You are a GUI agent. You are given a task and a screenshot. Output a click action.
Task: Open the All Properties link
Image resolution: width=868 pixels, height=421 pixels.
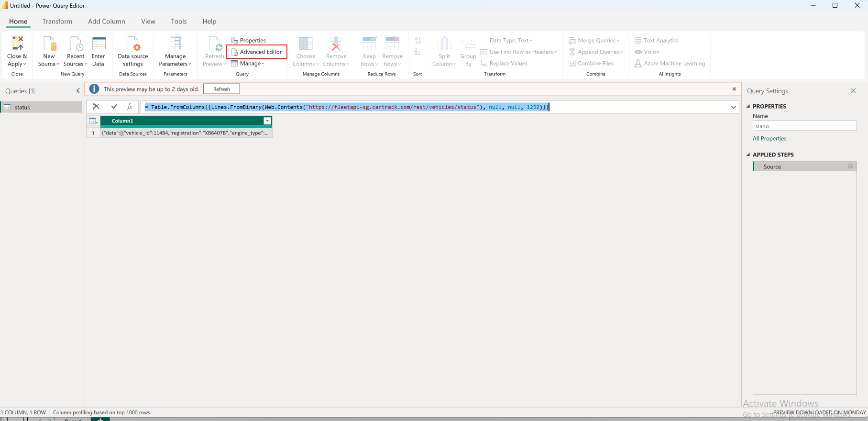pos(769,139)
